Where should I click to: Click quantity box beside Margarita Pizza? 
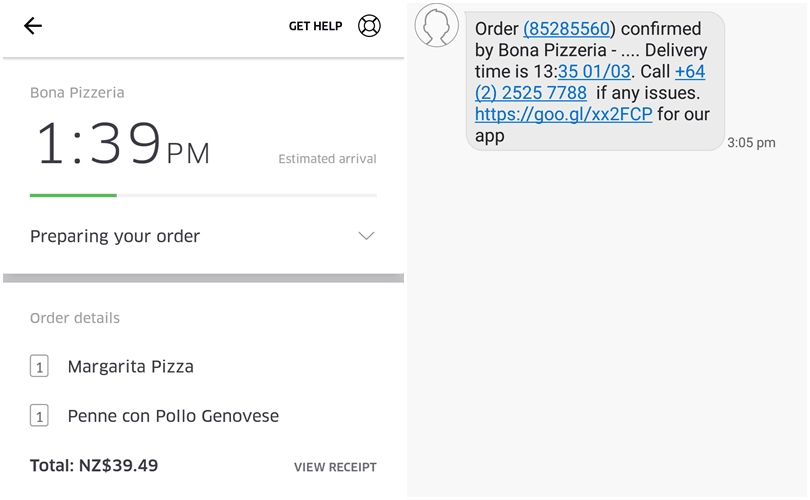pyautogui.click(x=39, y=367)
